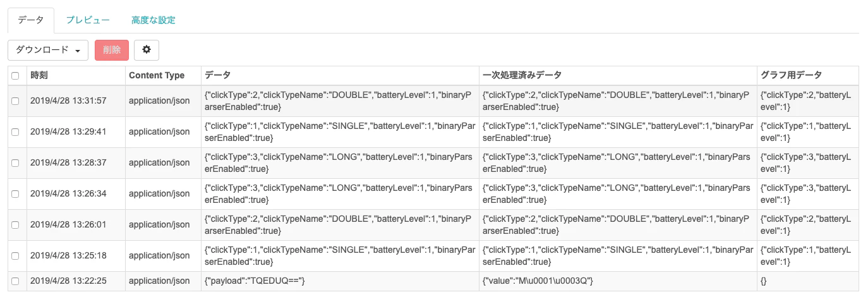Select timestamp 2019/4/28 13:22:25
The image size is (868, 304).
click(68, 281)
